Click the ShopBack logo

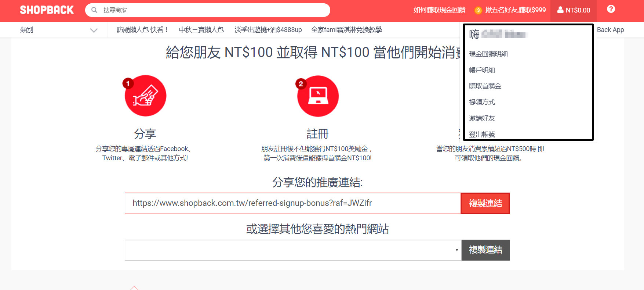(x=47, y=10)
